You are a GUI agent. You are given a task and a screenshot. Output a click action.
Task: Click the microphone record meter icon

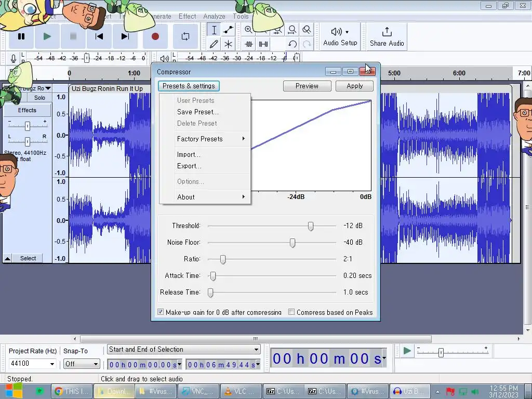(x=13, y=58)
